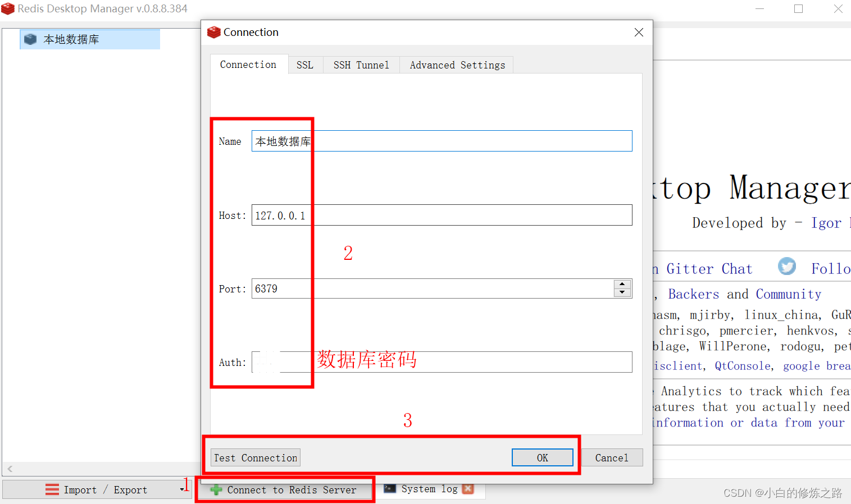Click the Import / Export hamburger icon

[x=52, y=489]
